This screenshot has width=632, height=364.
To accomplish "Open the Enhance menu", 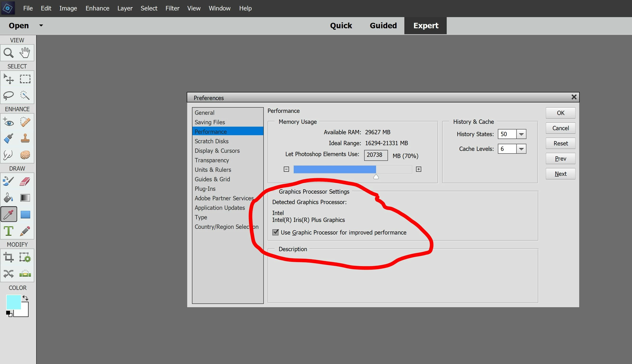I will [x=97, y=8].
